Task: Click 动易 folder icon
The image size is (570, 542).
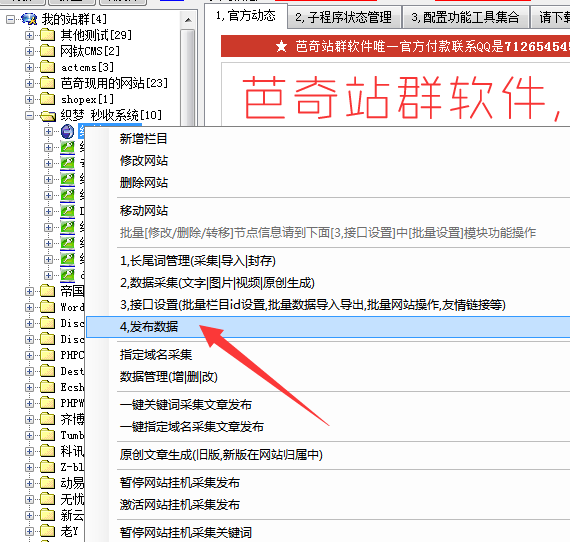Action: click(x=47, y=483)
